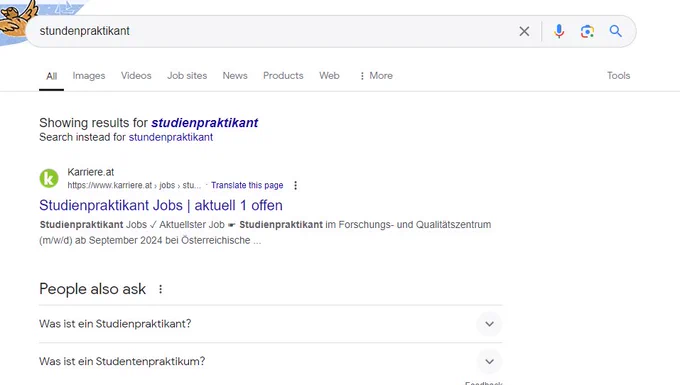This screenshot has height=385, width=680.
Task: Start voice search with the microphone icon
Action: [x=559, y=31]
